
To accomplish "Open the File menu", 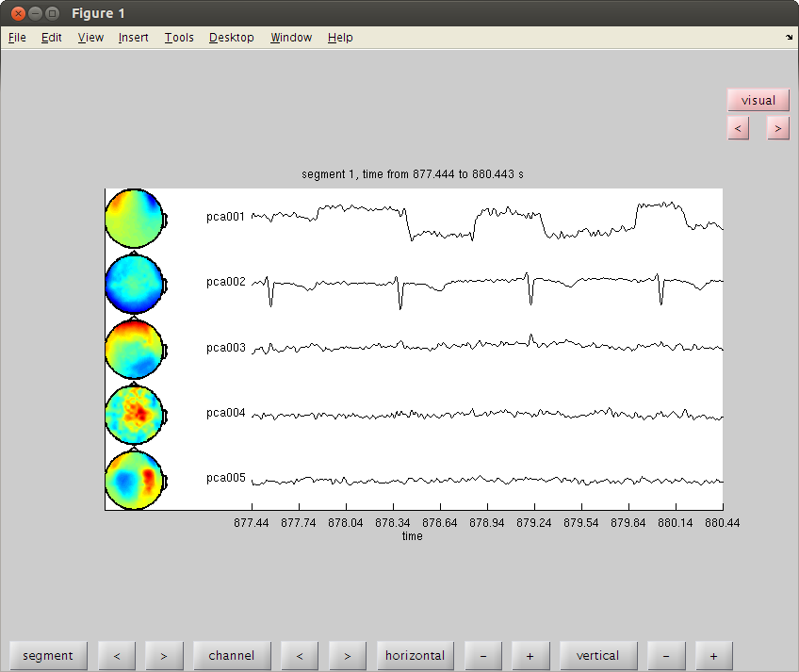I will click(17, 38).
